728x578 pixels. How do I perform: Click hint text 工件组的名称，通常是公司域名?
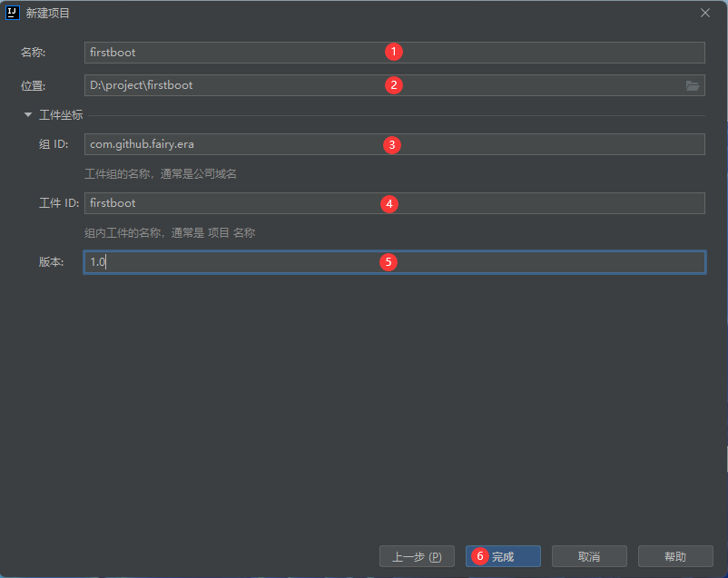(161, 174)
